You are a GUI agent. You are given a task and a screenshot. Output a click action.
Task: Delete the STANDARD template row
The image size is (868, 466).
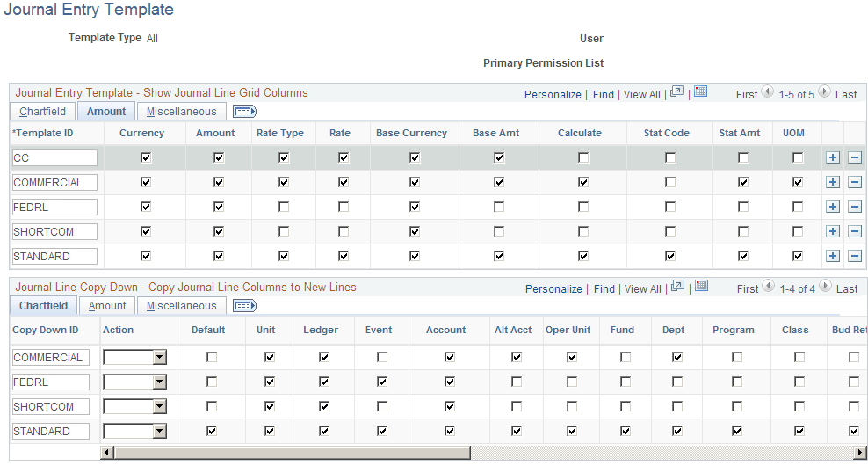(855, 256)
